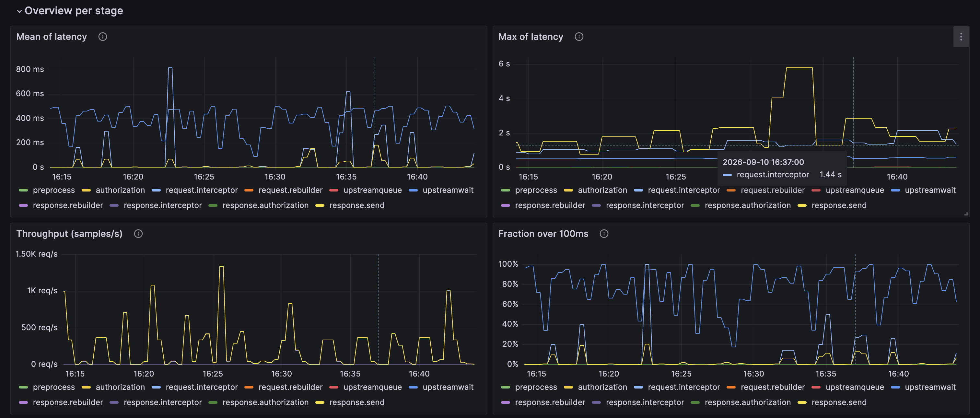
Task: Toggle response.send in Max of latency legend
Action: (839, 205)
